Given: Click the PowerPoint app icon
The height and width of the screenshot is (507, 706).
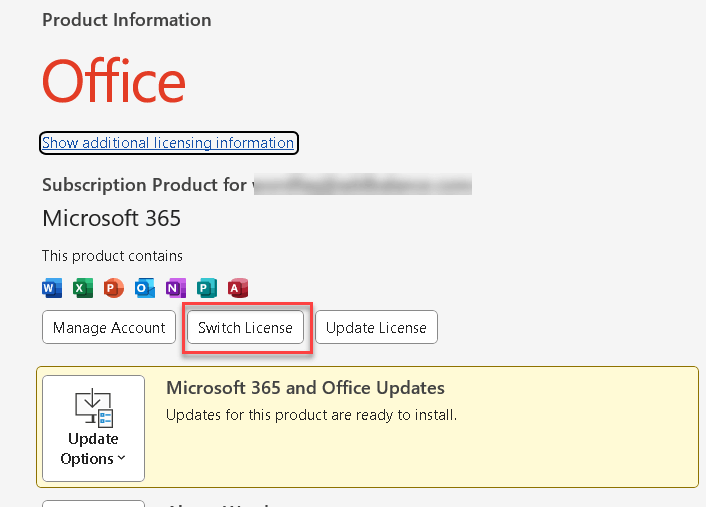Looking at the screenshot, I should click(x=114, y=289).
